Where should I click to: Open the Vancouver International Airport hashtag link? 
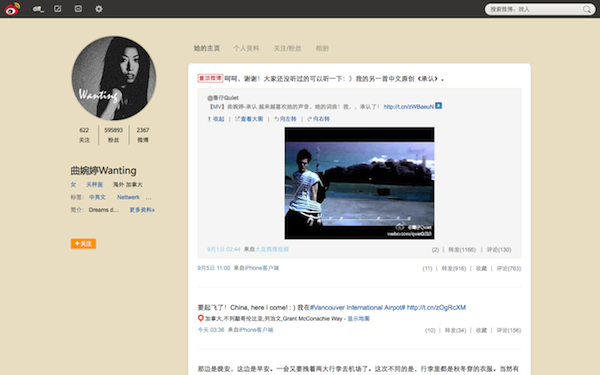[x=357, y=307]
